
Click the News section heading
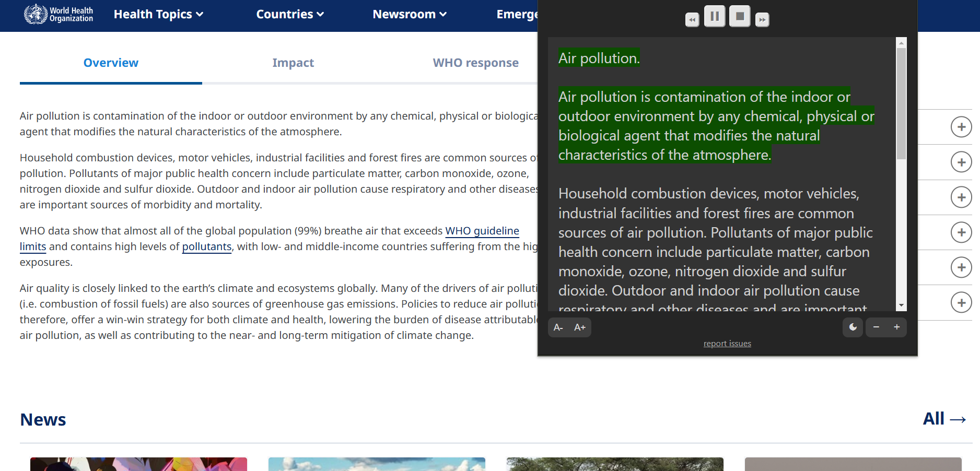tap(43, 420)
